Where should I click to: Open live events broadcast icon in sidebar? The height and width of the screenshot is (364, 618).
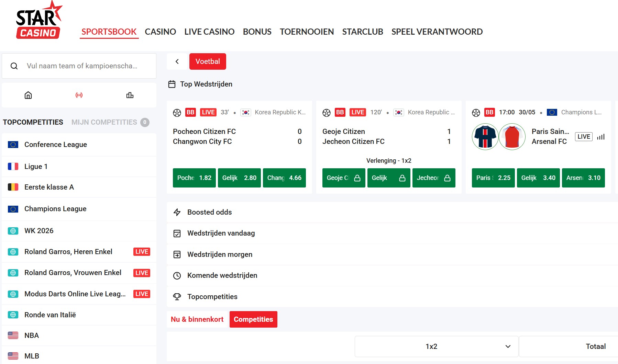tap(79, 95)
